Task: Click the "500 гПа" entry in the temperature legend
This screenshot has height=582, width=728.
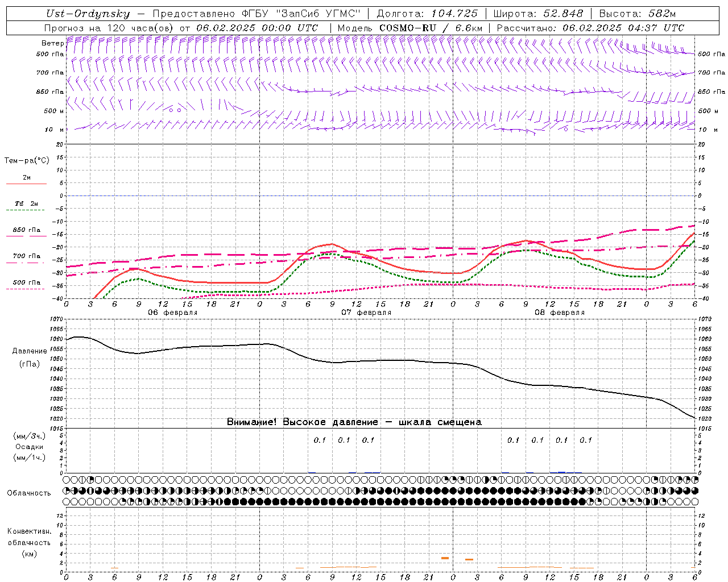Action: 27,282
